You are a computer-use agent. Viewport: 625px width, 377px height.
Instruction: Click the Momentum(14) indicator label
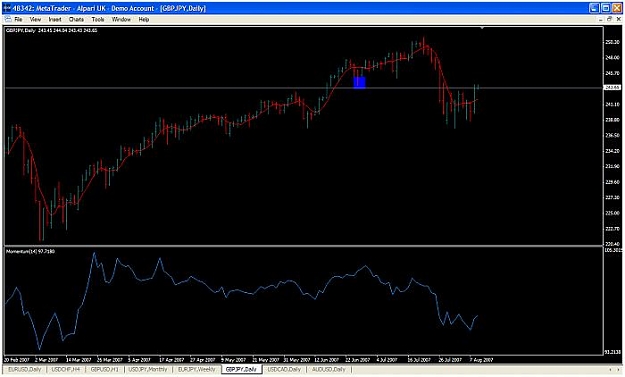tap(30, 251)
